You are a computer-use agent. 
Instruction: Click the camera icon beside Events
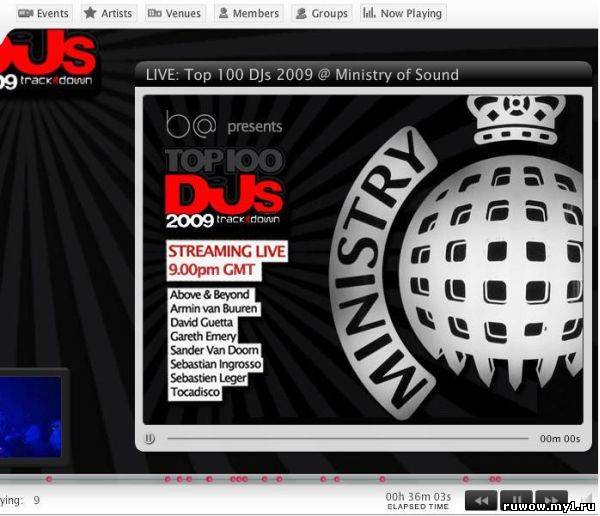pos(26,13)
